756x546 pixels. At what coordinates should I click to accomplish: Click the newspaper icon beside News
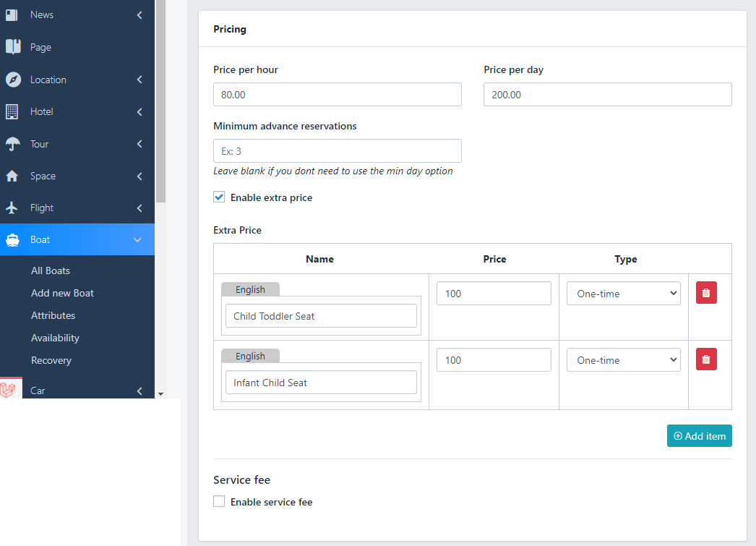(12, 14)
